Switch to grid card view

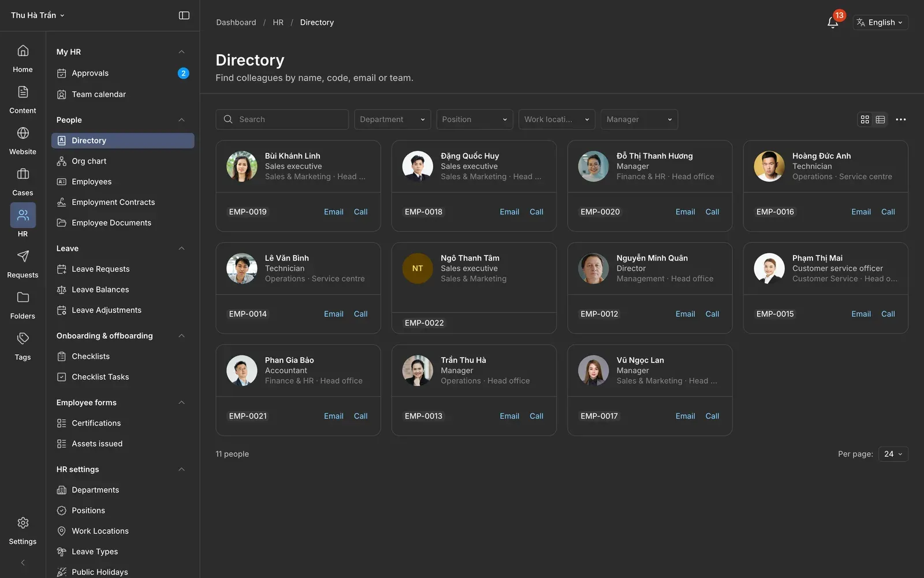click(x=865, y=120)
